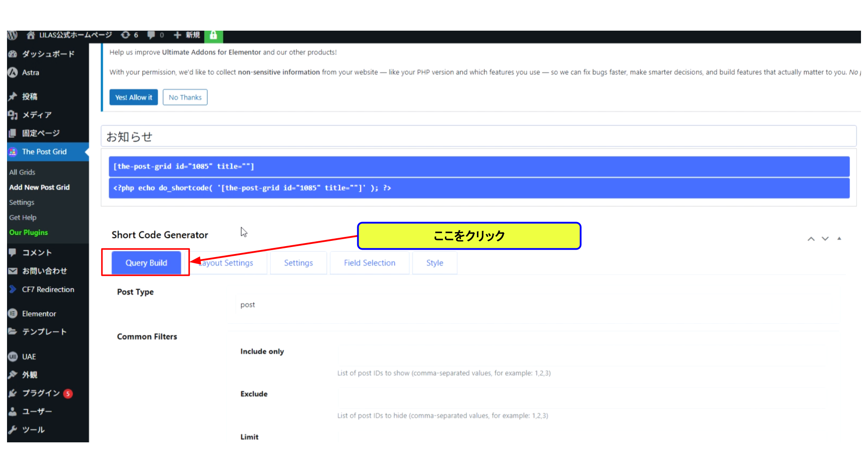This screenshot has height=473, width=868.
Task: Select the Query Build tab
Action: pos(146,263)
